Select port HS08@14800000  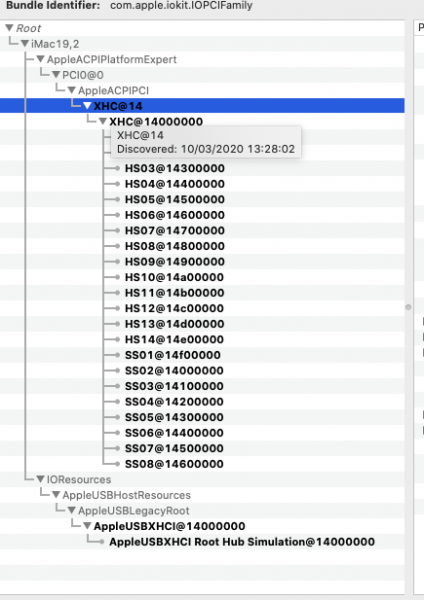pyautogui.click(x=175, y=246)
